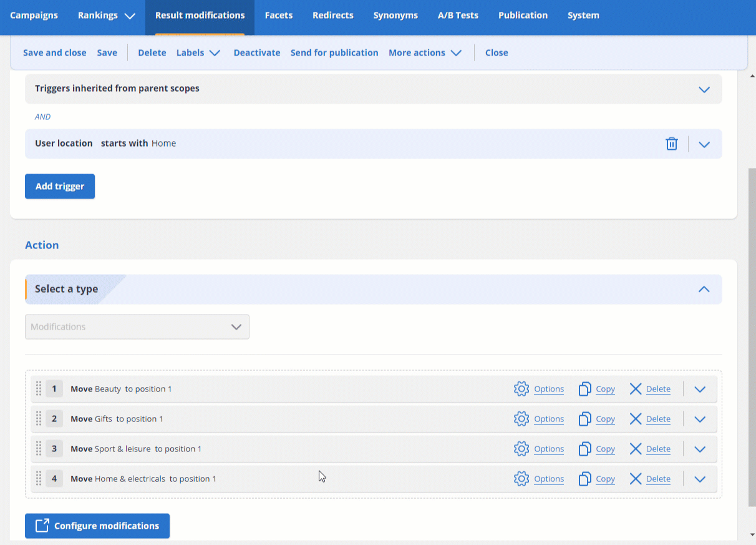Click the Options link for Sport & leisure
The width and height of the screenshot is (756, 545).
pos(549,449)
